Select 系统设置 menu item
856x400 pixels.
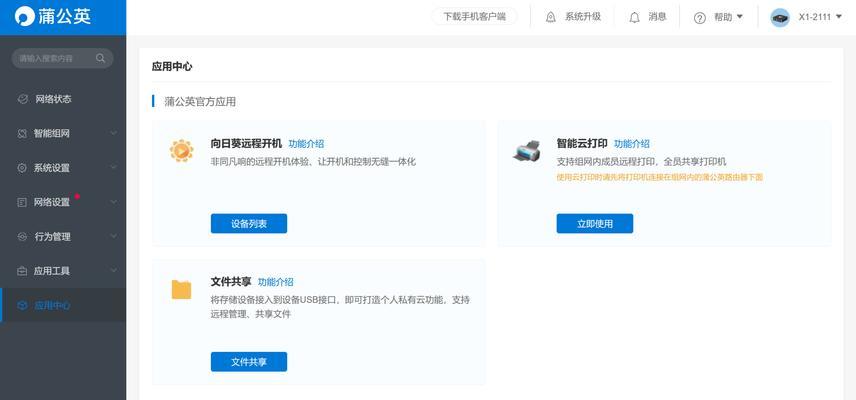63,168
